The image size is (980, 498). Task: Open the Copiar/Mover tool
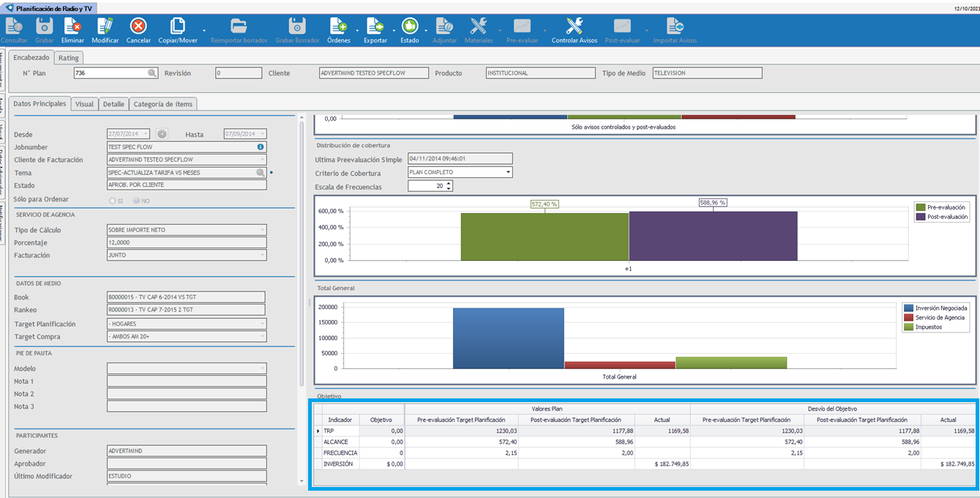point(178,26)
